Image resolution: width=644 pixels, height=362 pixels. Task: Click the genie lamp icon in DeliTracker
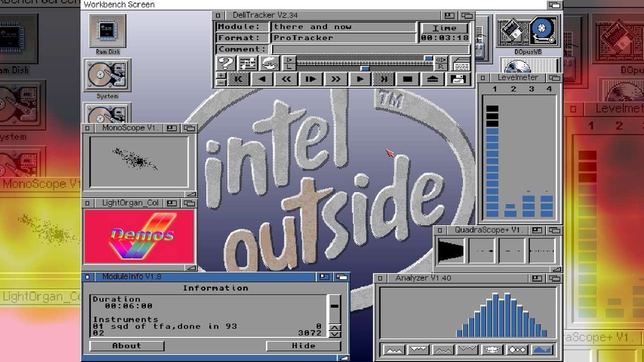[270, 63]
